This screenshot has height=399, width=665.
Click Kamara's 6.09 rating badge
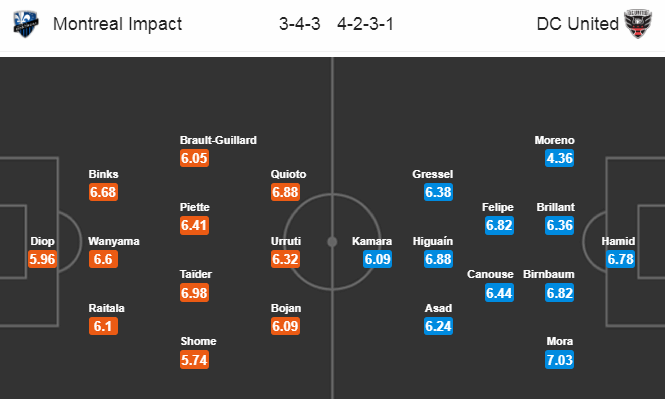click(x=377, y=259)
